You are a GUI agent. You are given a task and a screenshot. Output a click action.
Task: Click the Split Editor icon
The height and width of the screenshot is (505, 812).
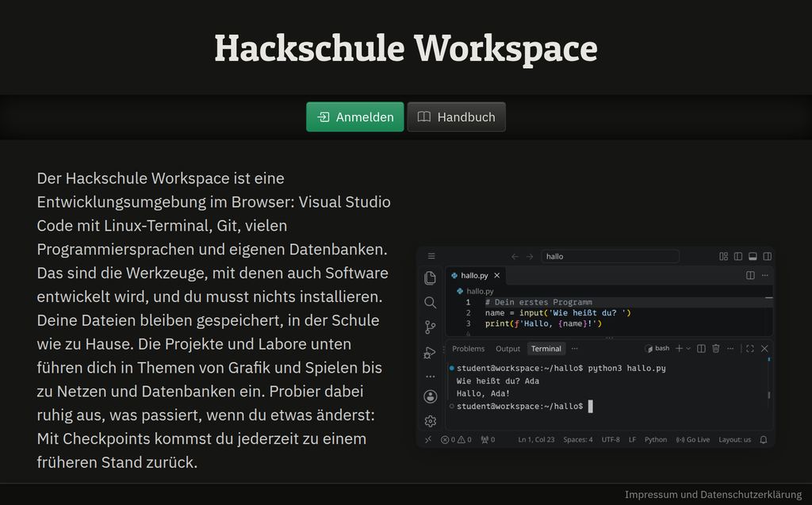click(750, 276)
